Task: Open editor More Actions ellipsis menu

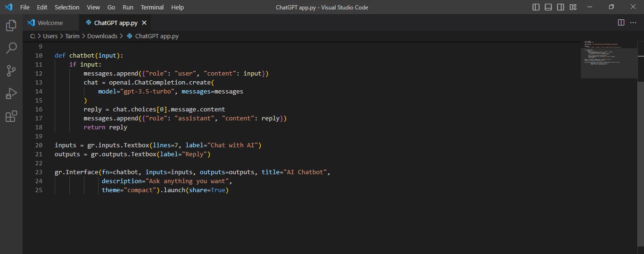Action: (633, 23)
